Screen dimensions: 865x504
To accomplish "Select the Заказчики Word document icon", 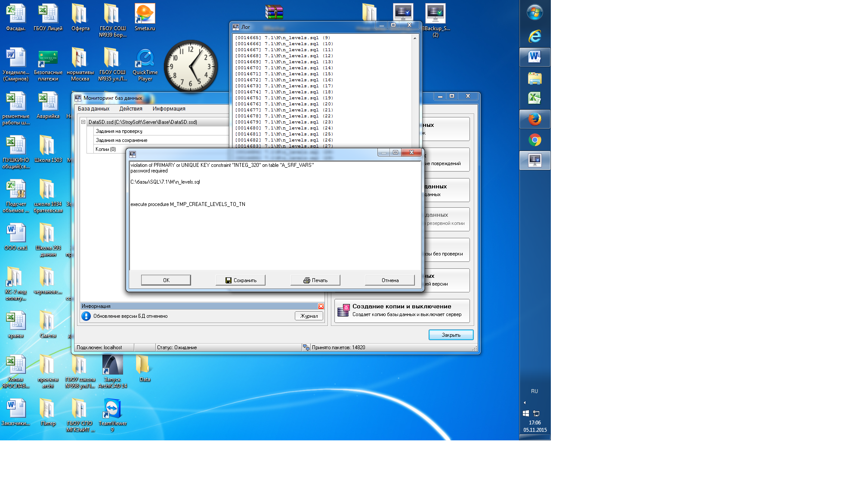I will (x=15, y=412).
